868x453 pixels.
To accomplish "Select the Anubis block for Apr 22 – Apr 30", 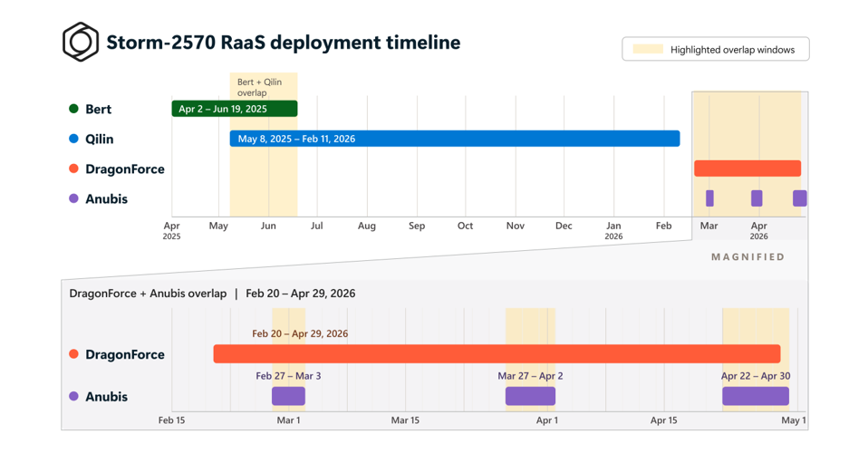I will pos(756,396).
